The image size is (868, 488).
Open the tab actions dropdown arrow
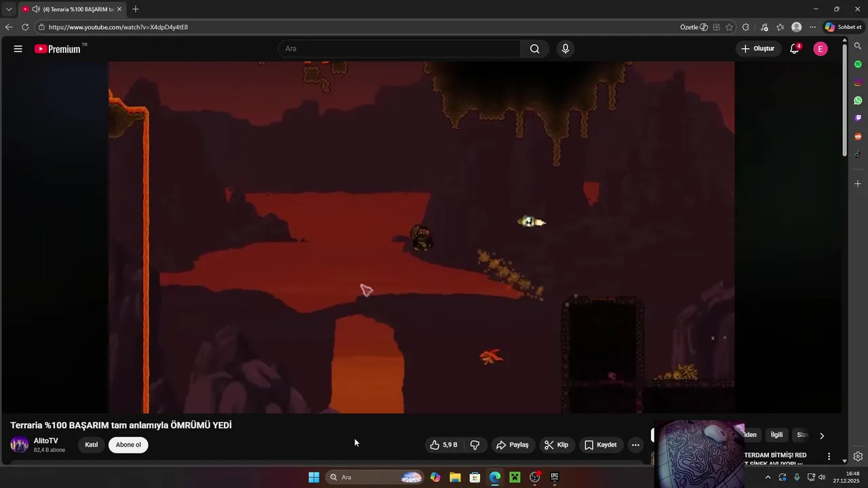tap(9, 9)
